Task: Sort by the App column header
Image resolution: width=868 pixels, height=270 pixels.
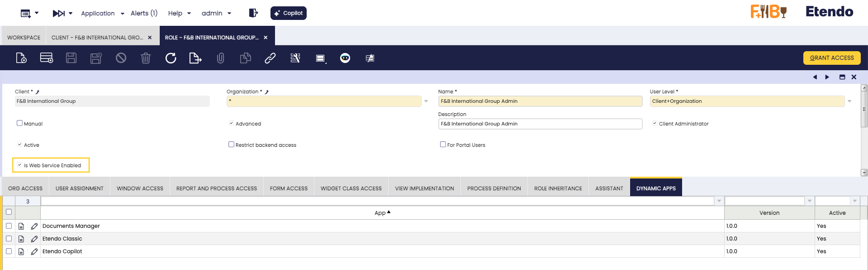Action: point(382,212)
